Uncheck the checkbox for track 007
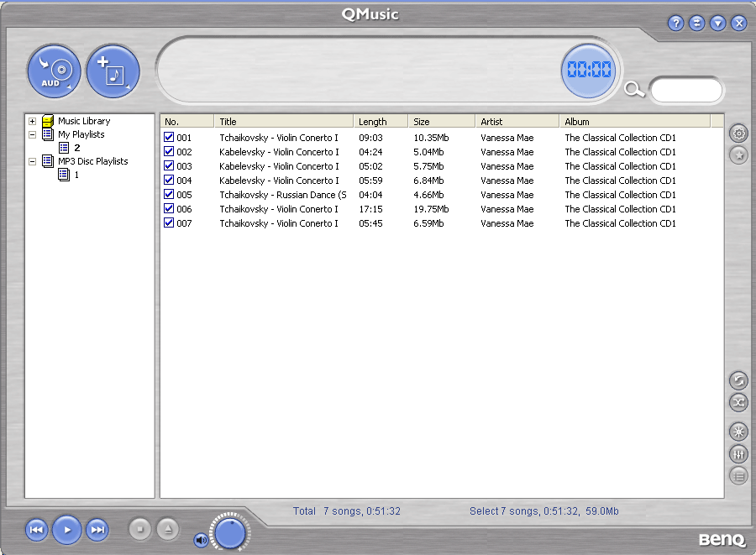This screenshot has height=555, width=756. [169, 223]
